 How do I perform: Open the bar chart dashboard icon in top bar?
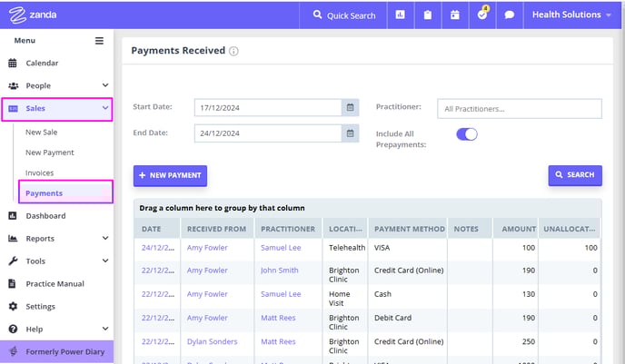click(x=401, y=15)
